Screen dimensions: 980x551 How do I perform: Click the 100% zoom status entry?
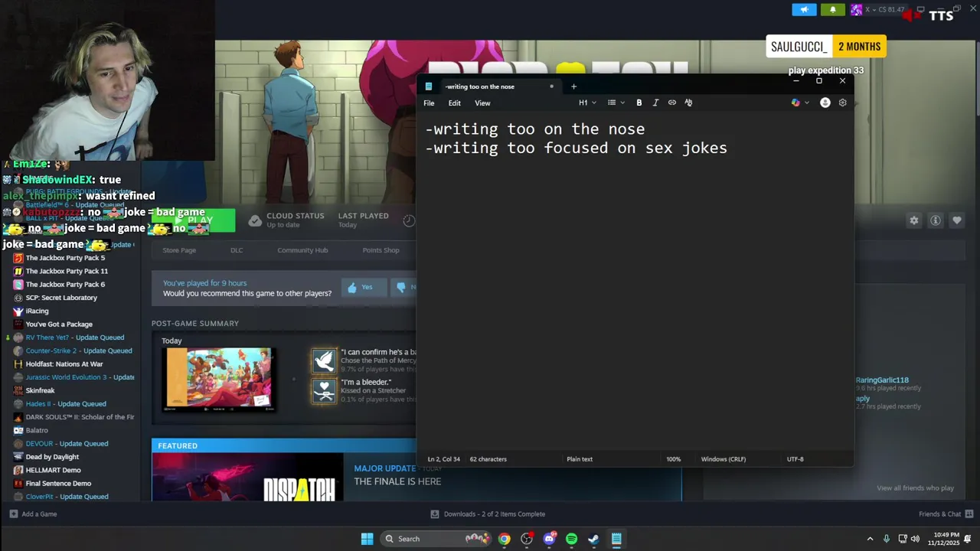coord(673,459)
